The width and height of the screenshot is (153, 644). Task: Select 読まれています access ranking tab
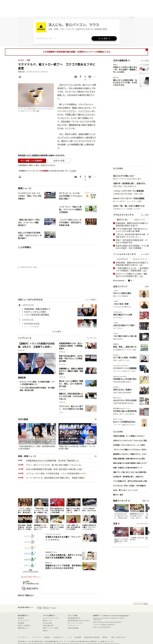point(122,220)
